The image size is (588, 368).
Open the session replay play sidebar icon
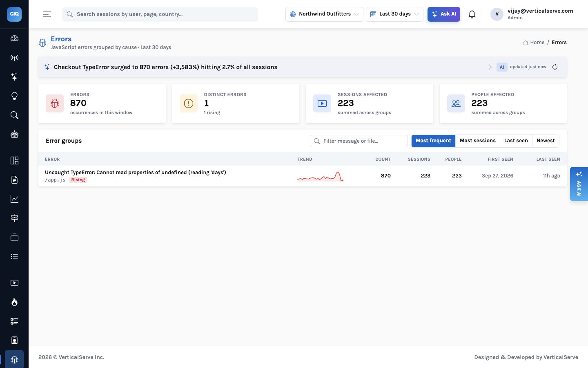pos(14,283)
